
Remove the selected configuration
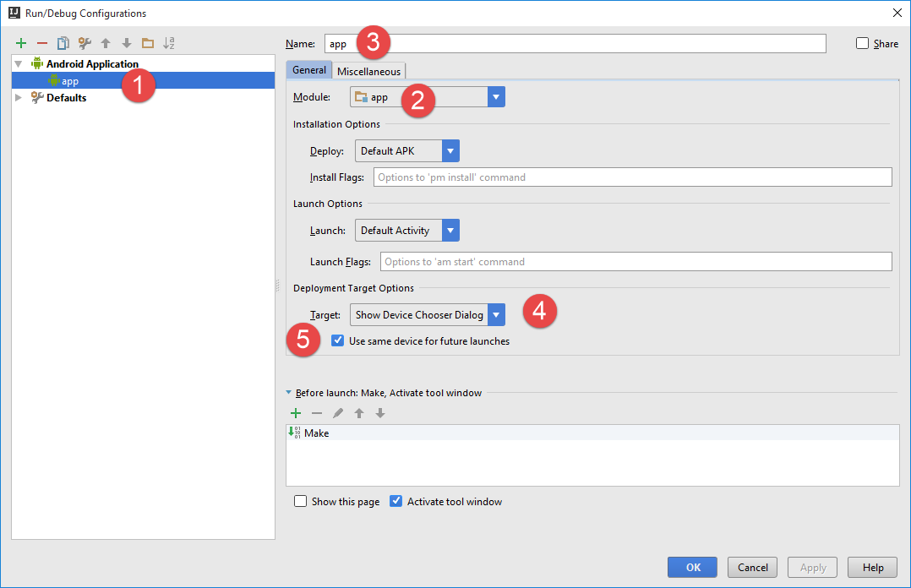[x=42, y=43]
